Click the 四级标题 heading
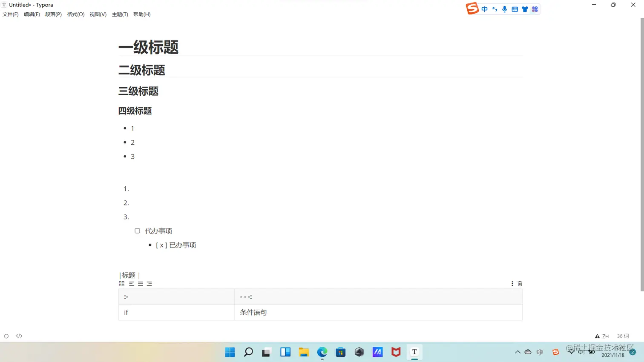This screenshot has width=644, height=362. pyautogui.click(x=135, y=111)
